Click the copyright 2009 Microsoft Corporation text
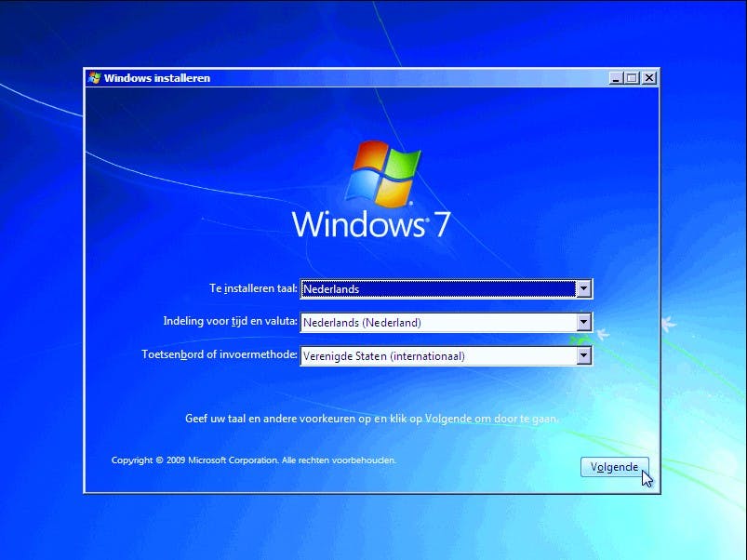 pyautogui.click(x=253, y=460)
